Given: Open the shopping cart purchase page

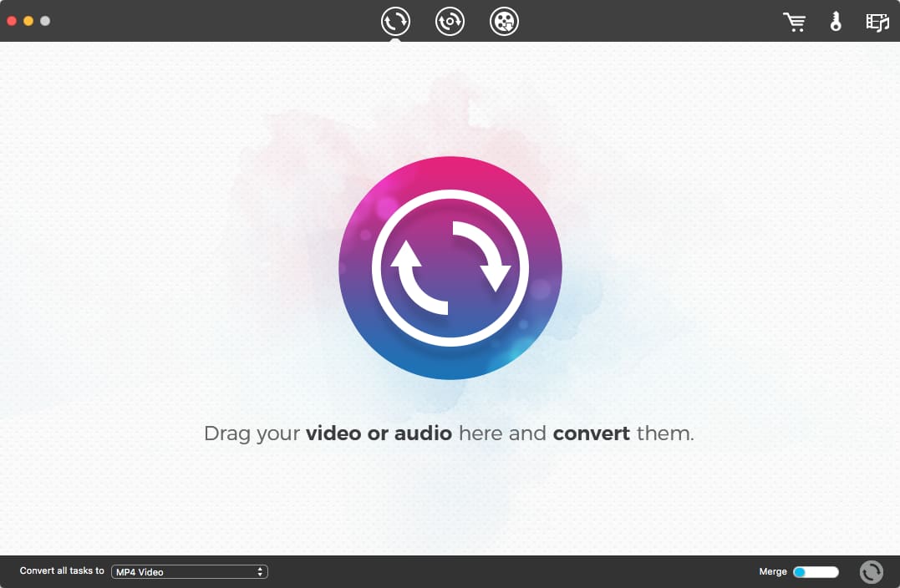Looking at the screenshot, I should tap(794, 22).
